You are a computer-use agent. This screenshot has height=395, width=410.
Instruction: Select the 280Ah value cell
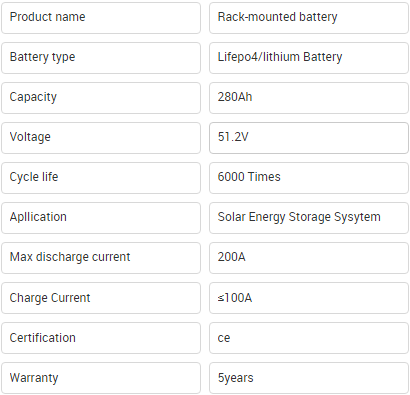coord(309,98)
